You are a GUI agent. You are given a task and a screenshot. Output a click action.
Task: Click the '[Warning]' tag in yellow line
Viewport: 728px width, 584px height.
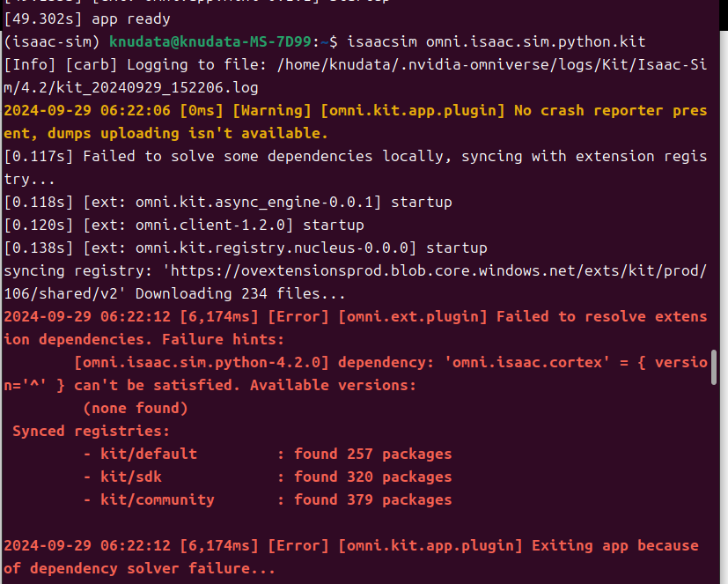[272, 111]
